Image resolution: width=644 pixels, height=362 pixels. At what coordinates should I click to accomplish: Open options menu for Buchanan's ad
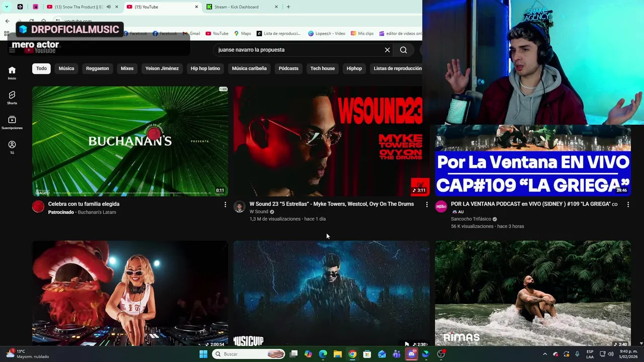pyautogui.click(x=225, y=205)
